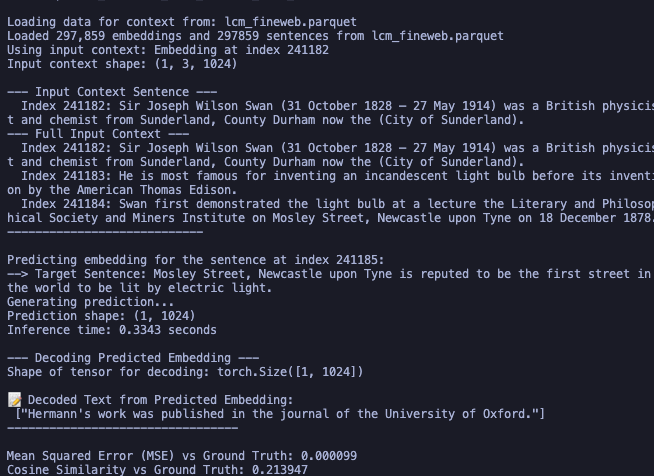Click the 'Input Context Sentence' section header
The width and height of the screenshot is (654, 476).
(x=112, y=92)
